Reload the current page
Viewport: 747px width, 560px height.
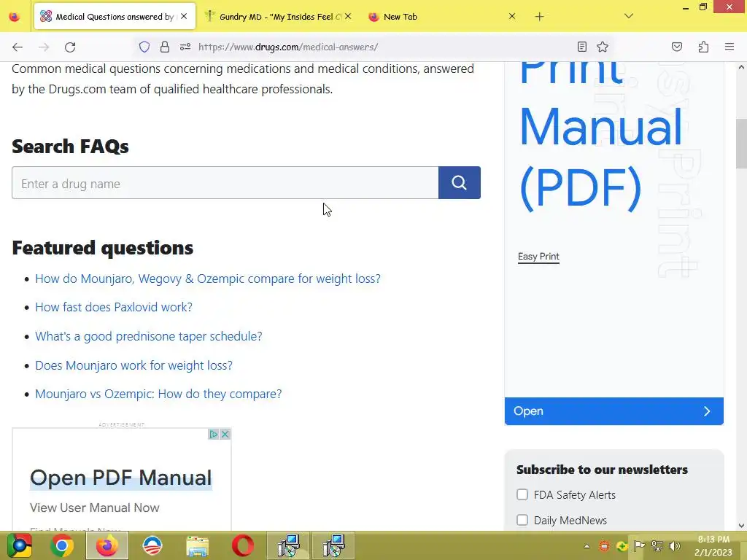click(x=70, y=47)
